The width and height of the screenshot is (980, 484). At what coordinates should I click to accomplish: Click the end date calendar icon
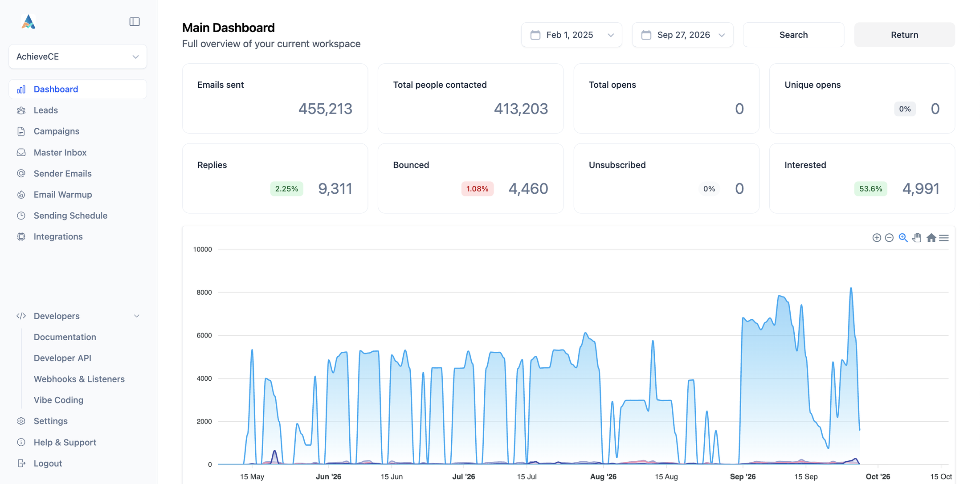pos(646,35)
